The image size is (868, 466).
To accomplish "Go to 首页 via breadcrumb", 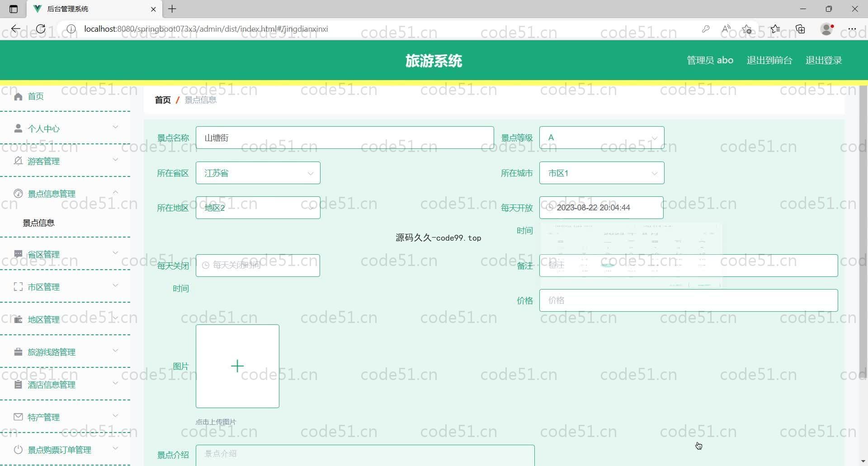I will 163,100.
